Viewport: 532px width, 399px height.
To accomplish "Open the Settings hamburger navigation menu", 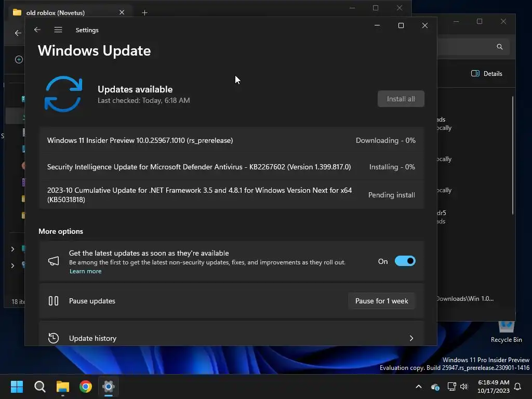I will [x=58, y=30].
